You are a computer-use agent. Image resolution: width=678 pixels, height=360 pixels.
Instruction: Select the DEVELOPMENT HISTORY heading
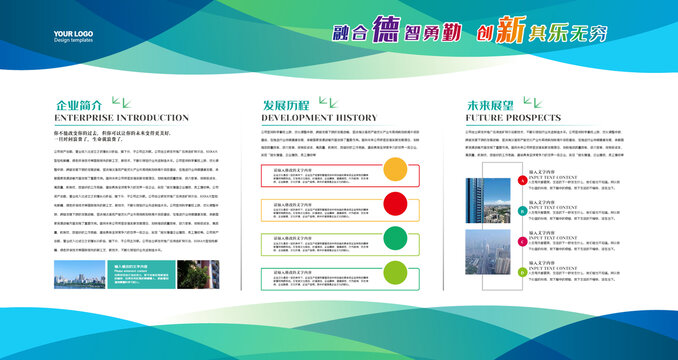tap(320, 118)
